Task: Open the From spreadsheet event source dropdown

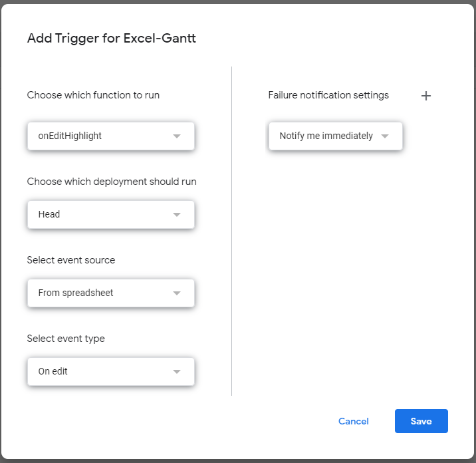Action: (x=111, y=293)
